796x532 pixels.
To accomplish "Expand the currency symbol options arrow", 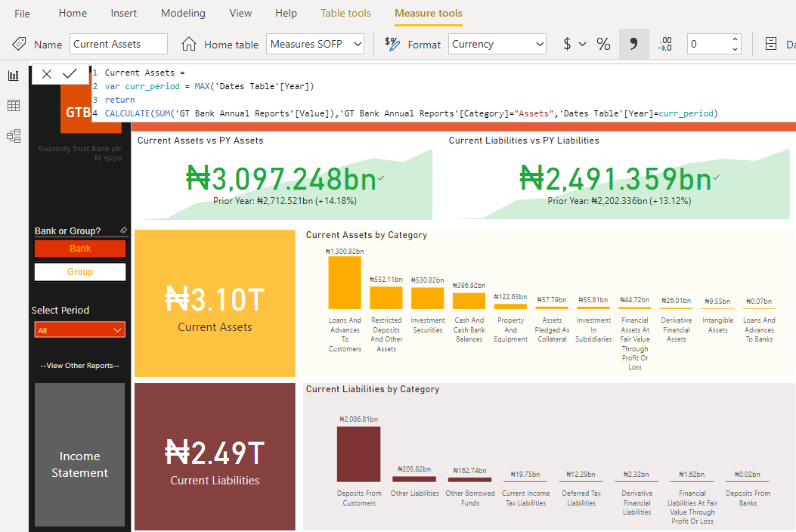I will 582,45.
